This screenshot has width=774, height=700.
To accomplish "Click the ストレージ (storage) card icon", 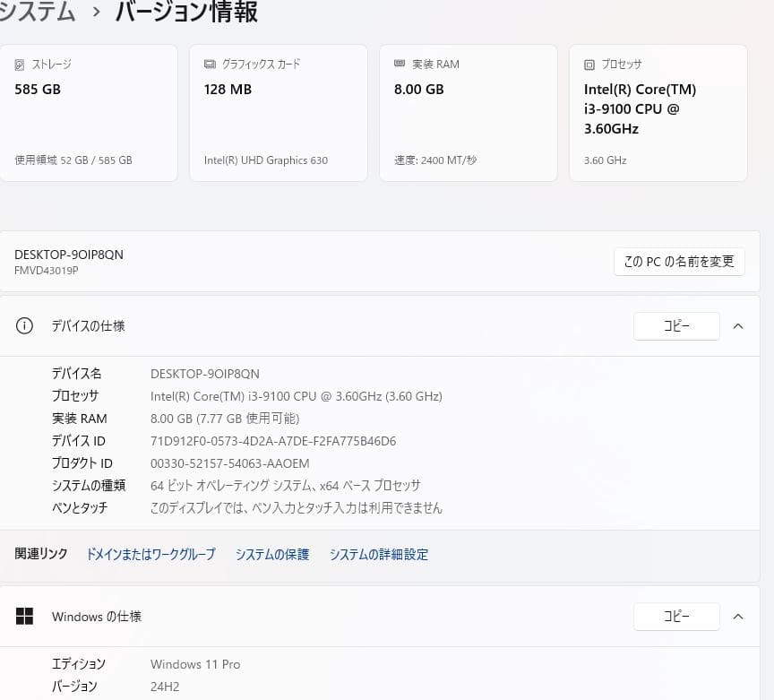I will 20,64.
